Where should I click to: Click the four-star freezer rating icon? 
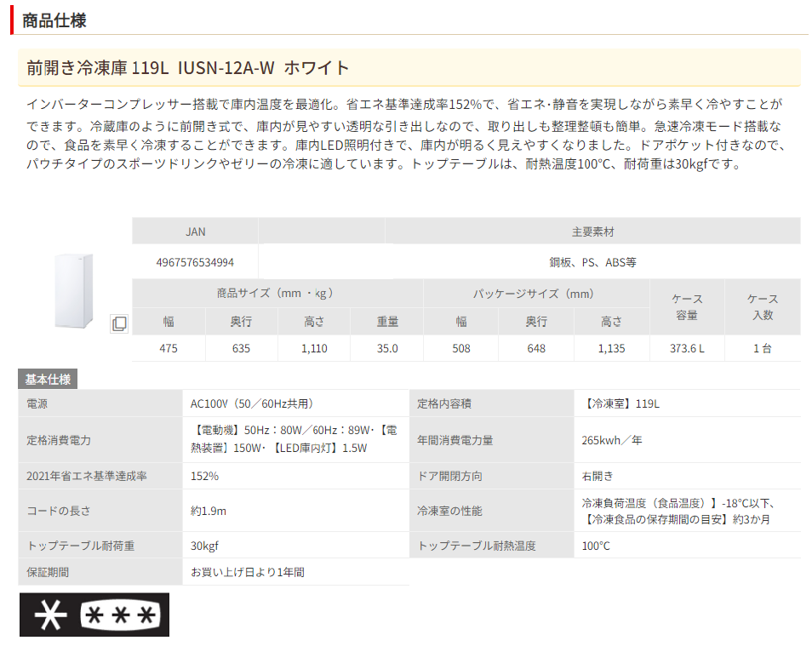pyautogui.click(x=94, y=615)
